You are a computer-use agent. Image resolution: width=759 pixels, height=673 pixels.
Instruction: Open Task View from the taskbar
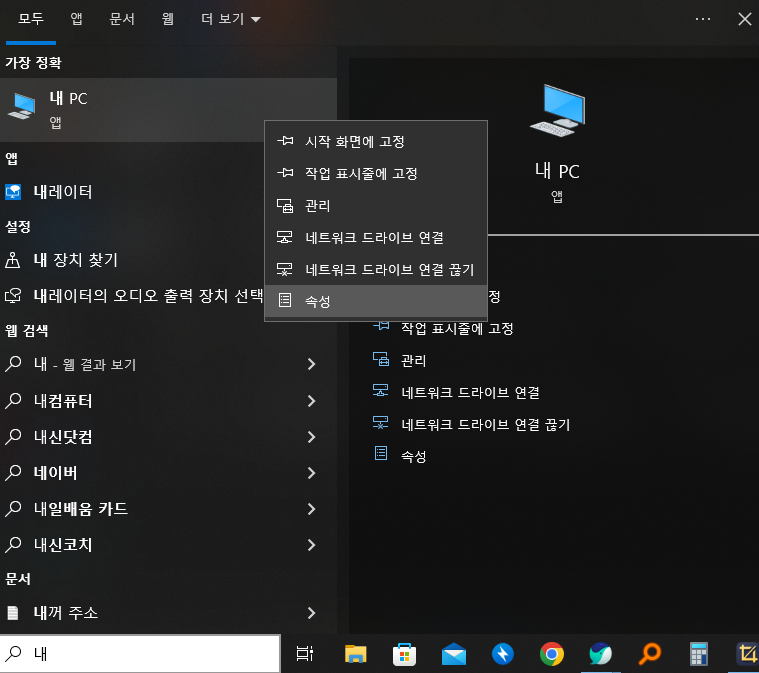coord(304,654)
